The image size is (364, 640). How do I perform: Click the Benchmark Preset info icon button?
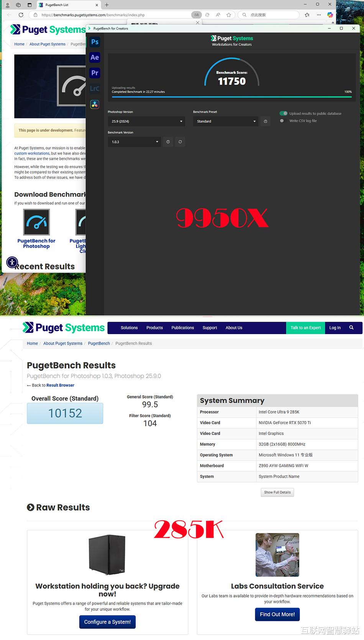(266, 121)
